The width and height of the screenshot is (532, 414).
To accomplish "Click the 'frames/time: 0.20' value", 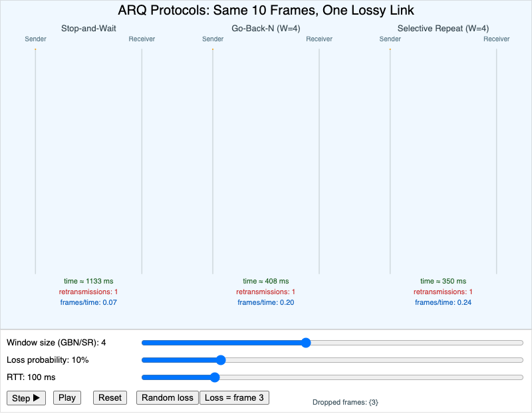I will [265, 303].
